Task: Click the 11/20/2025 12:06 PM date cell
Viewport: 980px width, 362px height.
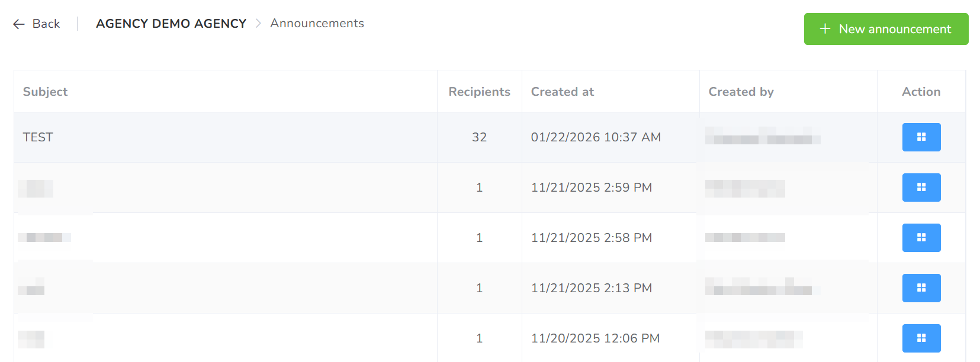Action: [x=595, y=338]
